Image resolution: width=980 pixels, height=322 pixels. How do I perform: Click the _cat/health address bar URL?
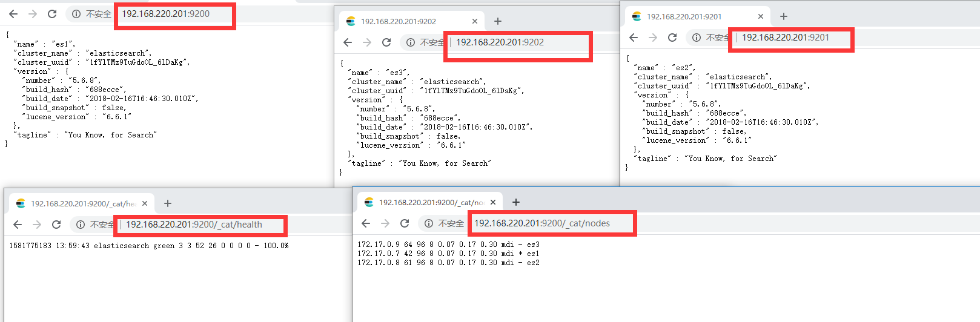(x=194, y=225)
